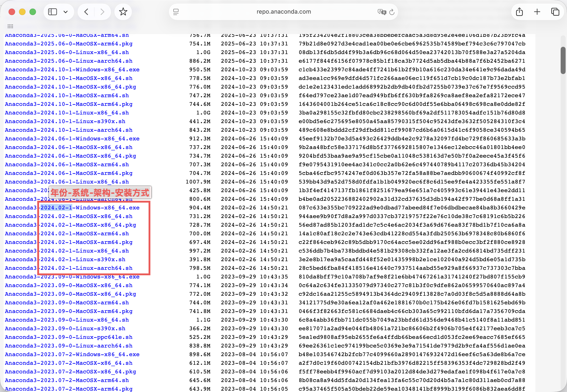Open Anaconda3-2024.10-1-Linux-aarch64.sh link
567x392 pixels.
pyautogui.click(x=69, y=130)
